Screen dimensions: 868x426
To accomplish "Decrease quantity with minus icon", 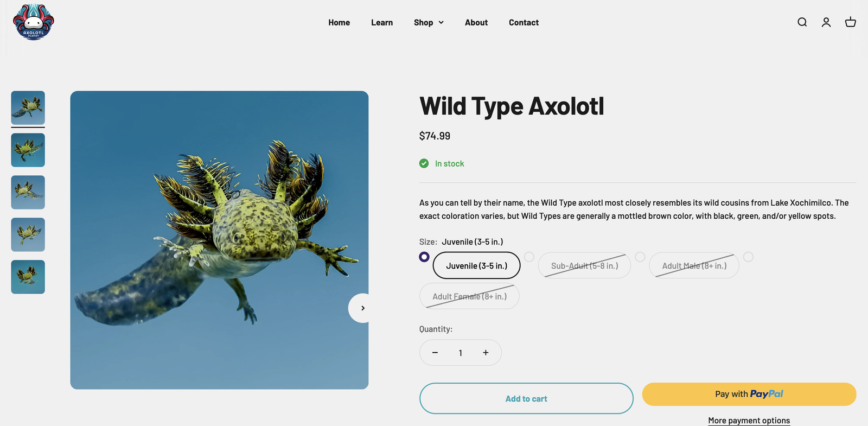I will 435,353.
